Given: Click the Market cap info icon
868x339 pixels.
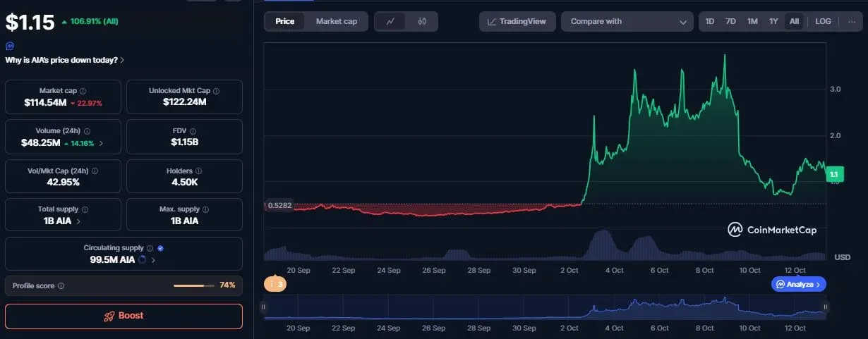Looking at the screenshot, I should [83, 91].
